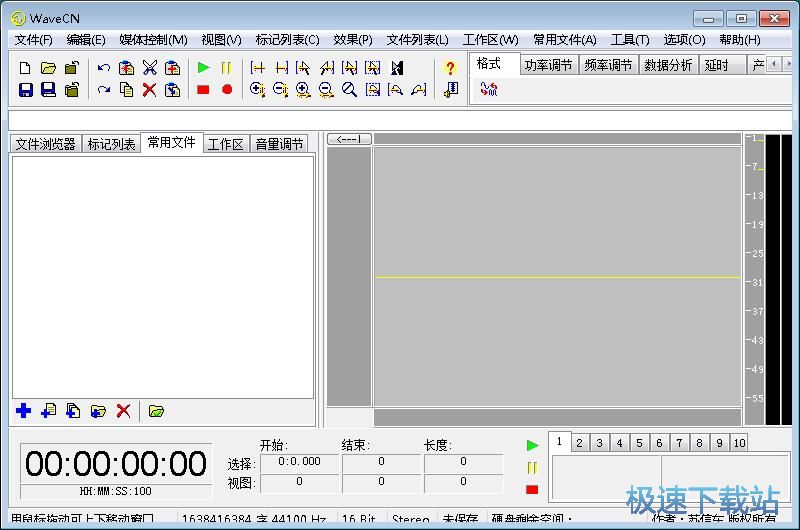This screenshot has height=530, width=800.
Task: Click the blue plus Add file icon
Action: pyautogui.click(x=24, y=411)
